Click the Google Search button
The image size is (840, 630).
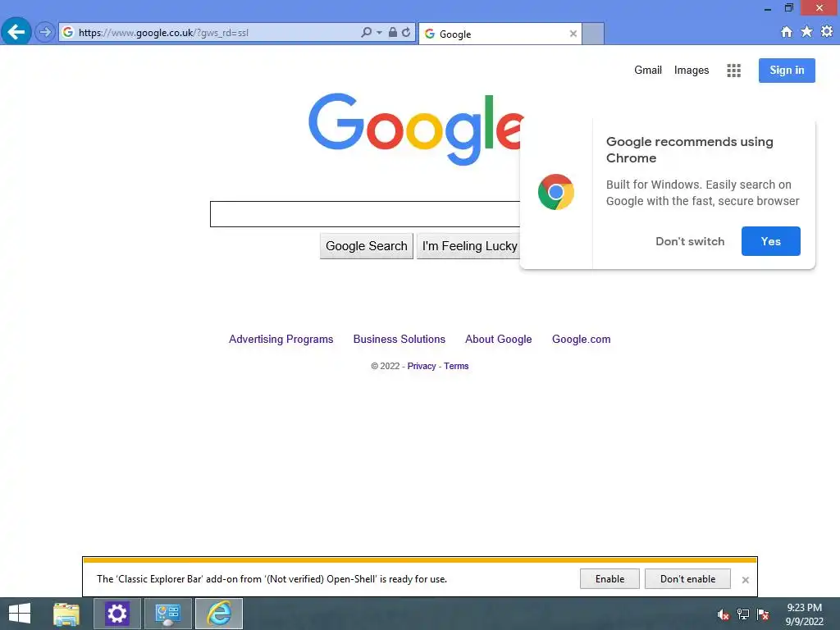pos(367,246)
